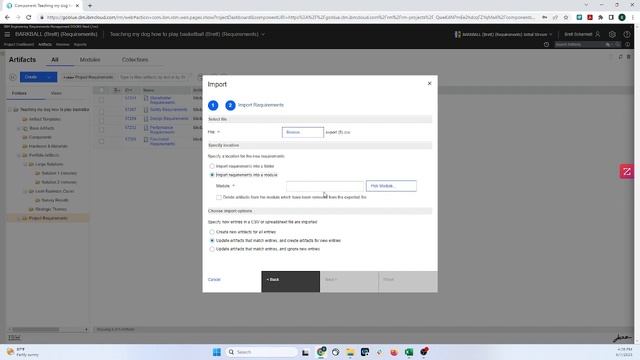Screen dimensions: 640x360
Task: Collapse the Large Solutions folder
Action: (x=25, y=164)
